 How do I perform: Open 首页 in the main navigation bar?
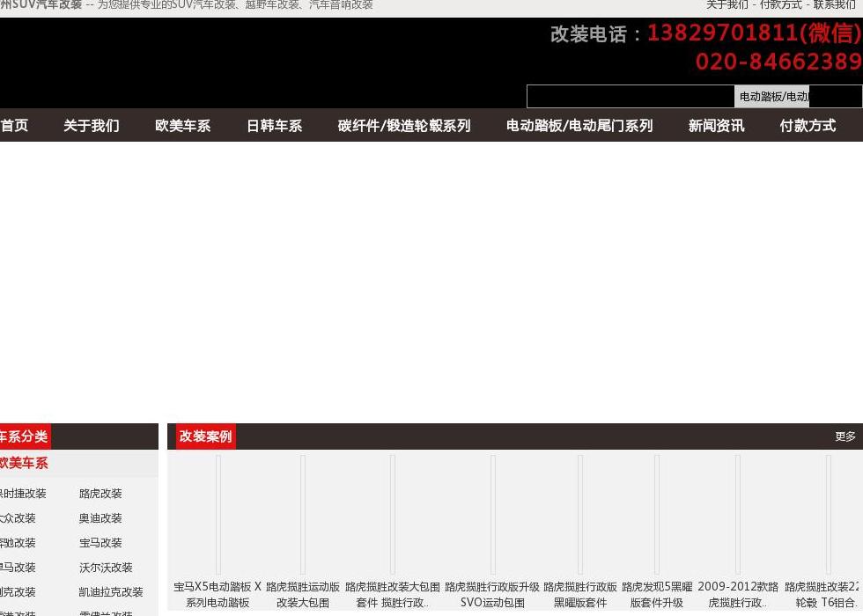click(14, 126)
